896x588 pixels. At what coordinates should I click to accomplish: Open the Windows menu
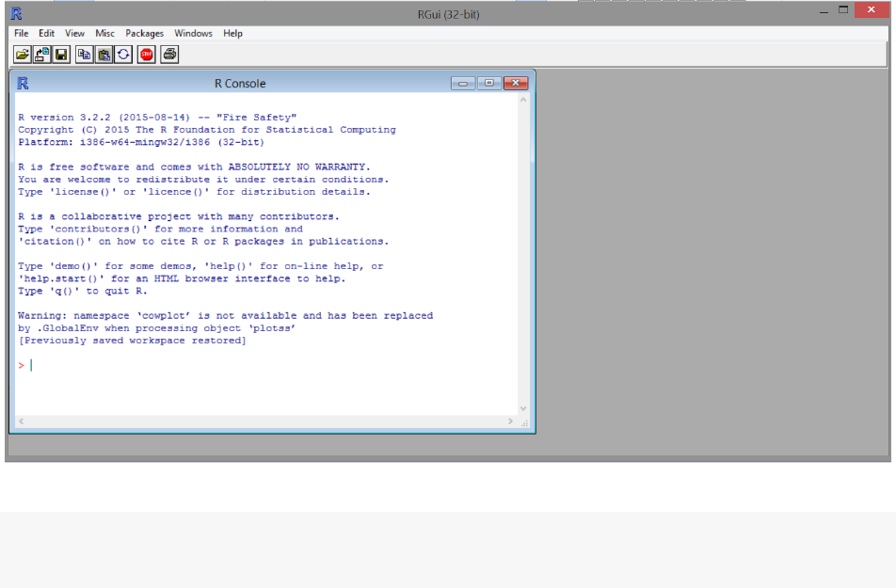[193, 33]
